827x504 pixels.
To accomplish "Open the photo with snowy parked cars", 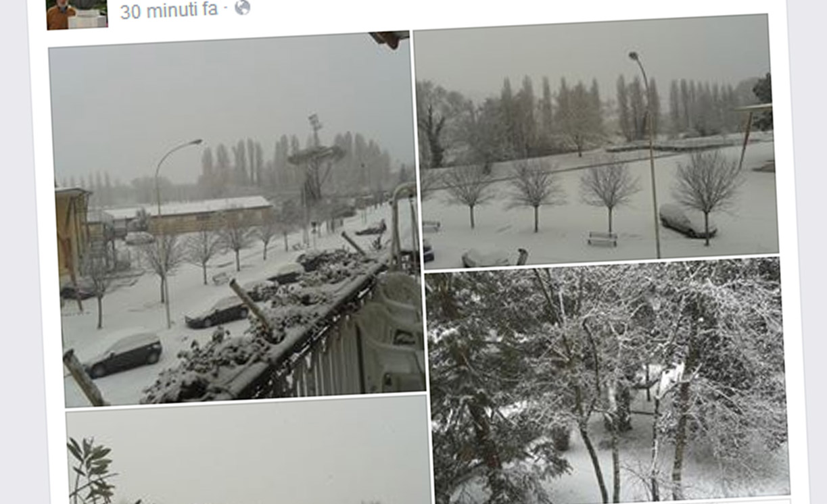I will point(237,220).
